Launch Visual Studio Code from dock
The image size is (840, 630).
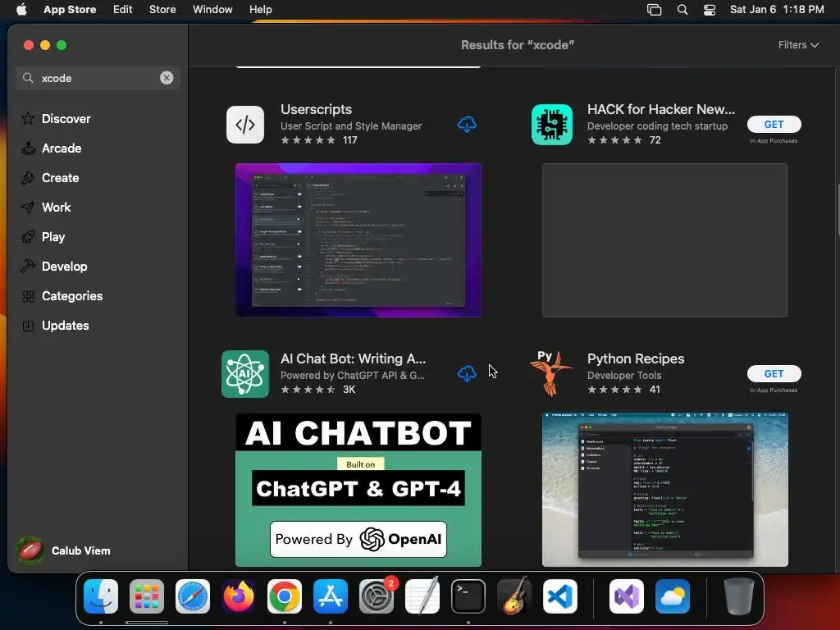[559, 596]
